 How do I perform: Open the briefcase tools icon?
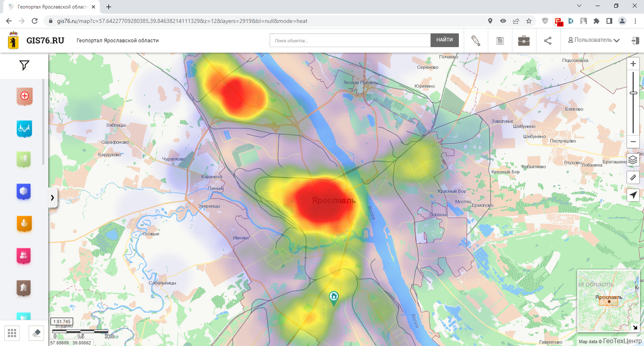524,41
